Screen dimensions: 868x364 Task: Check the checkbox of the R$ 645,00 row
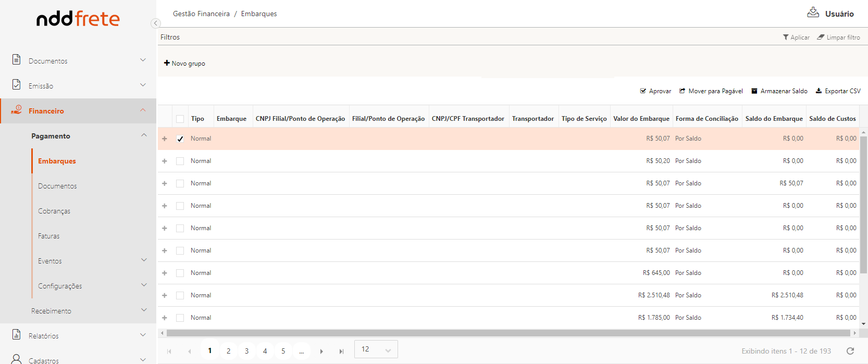[180, 273]
